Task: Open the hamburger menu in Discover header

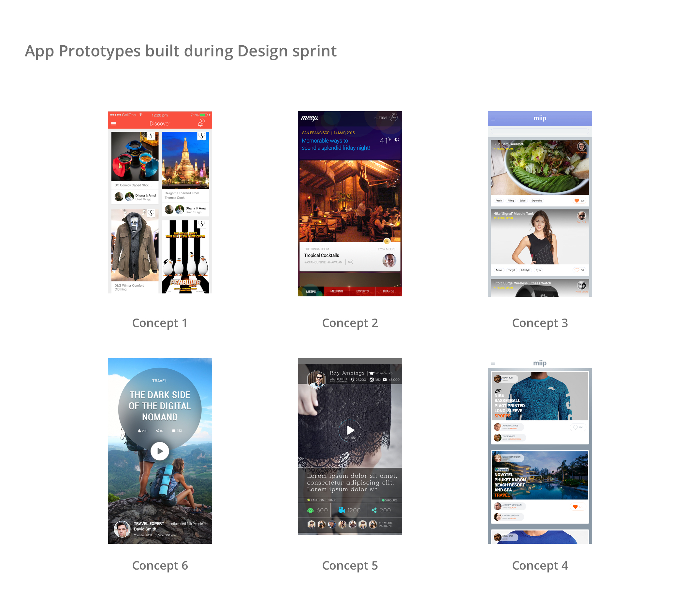Action: pos(113,124)
